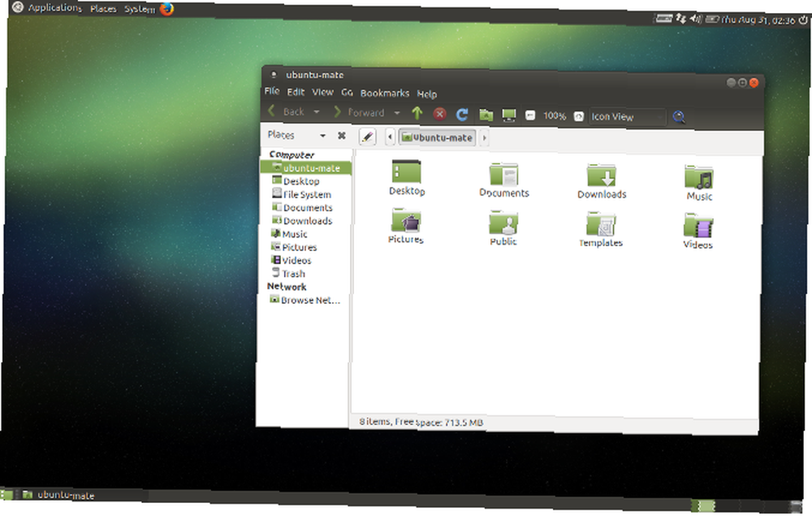Open the Back history dropdown arrow
The width and height of the screenshot is (812, 516).
click(x=317, y=112)
